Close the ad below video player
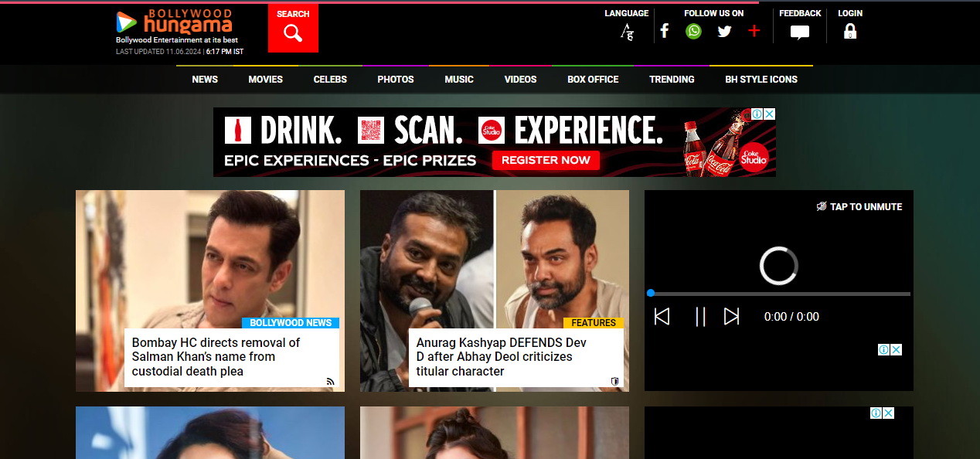 [897, 350]
